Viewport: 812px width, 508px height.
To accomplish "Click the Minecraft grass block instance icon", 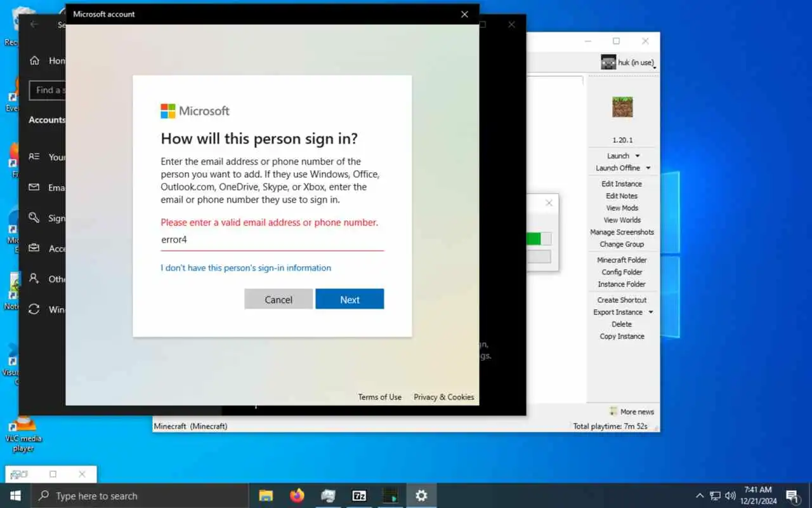I will click(x=622, y=107).
